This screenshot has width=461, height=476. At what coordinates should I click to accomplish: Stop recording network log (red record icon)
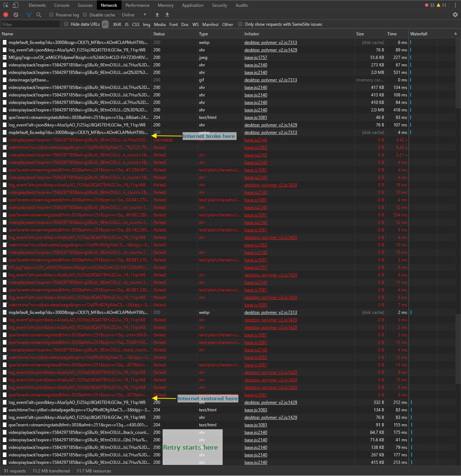(x=5, y=15)
